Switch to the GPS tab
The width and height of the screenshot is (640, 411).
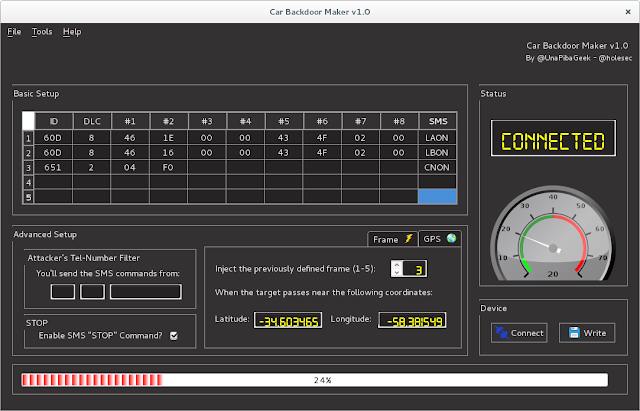(x=440, y=239)
